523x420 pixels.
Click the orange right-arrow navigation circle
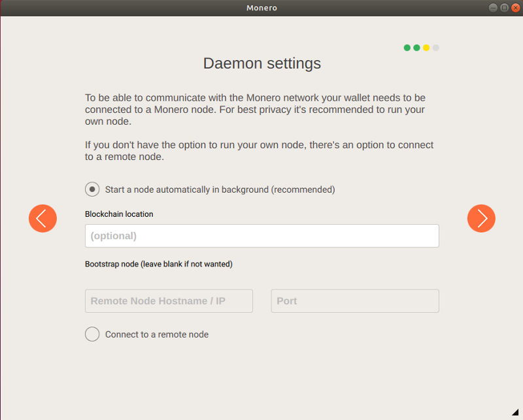pyautogui.click(x=481, y=218)
